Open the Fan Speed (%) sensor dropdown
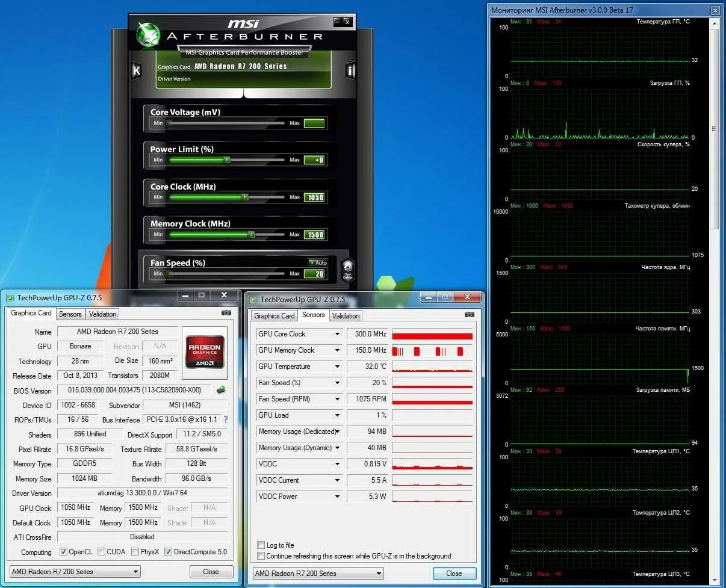Viewport: 726px width, 588px height. (x=337, y=383)
